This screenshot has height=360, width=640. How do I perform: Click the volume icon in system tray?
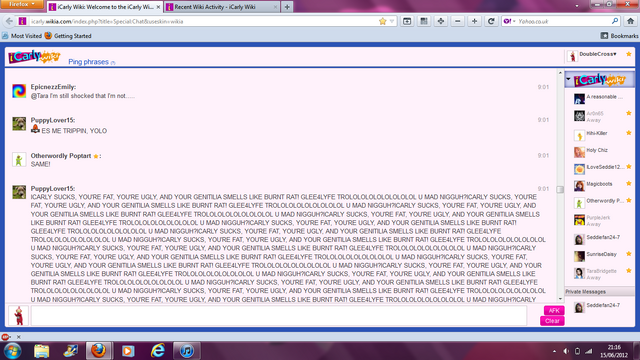tap(566, 351)
